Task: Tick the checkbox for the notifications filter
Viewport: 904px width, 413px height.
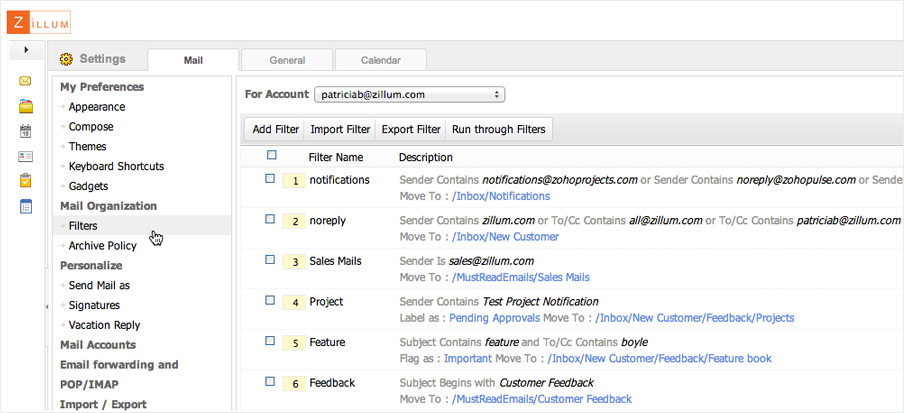Action: point(270,179)
